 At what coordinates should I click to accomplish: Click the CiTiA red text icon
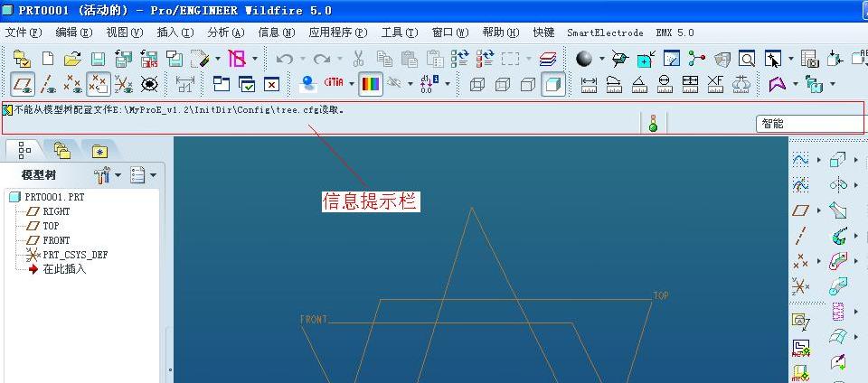(334, 83)
